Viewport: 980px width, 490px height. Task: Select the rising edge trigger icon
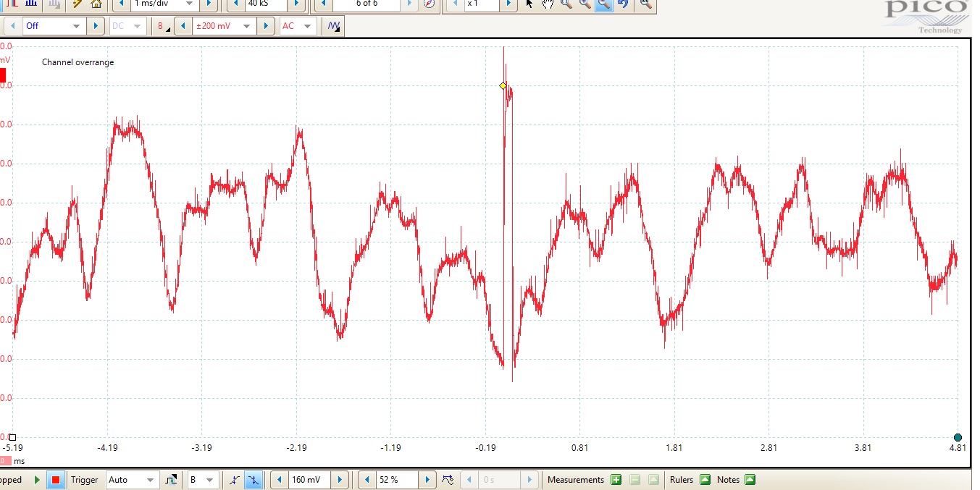(234, 480)
